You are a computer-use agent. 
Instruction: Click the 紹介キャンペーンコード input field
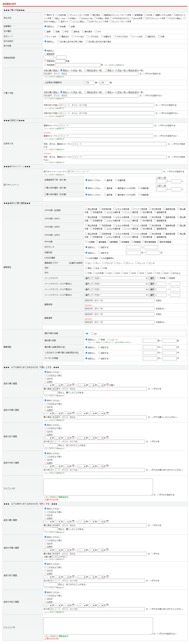(114, 171)
